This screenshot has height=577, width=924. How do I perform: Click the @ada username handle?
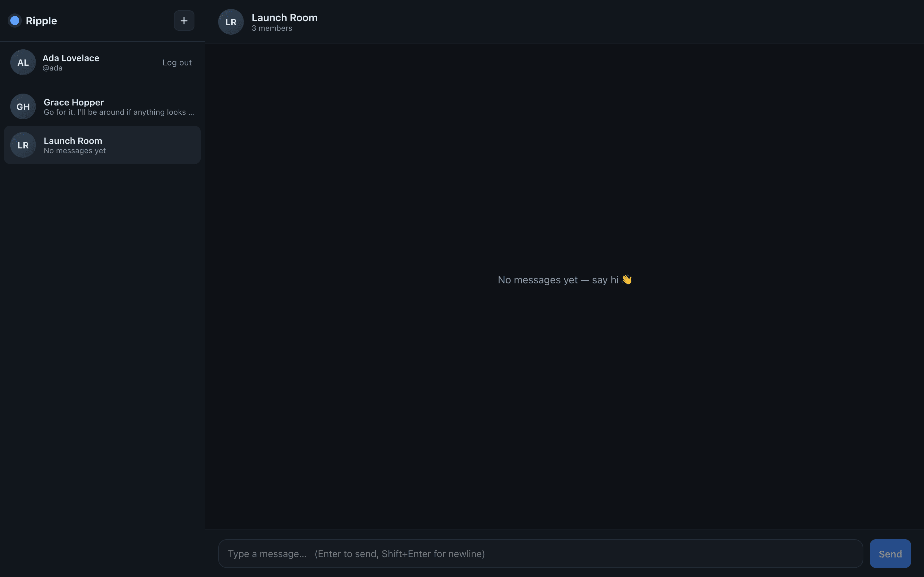[52, 68]
